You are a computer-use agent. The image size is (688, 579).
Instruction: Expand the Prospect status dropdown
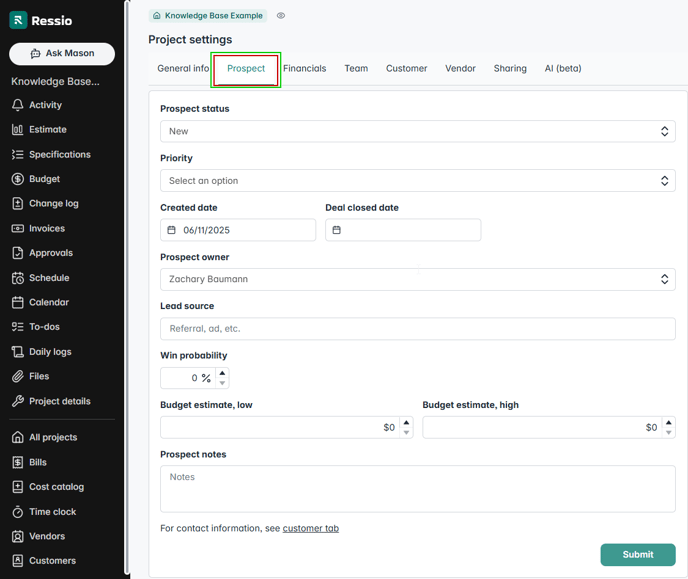pos(417,131)
